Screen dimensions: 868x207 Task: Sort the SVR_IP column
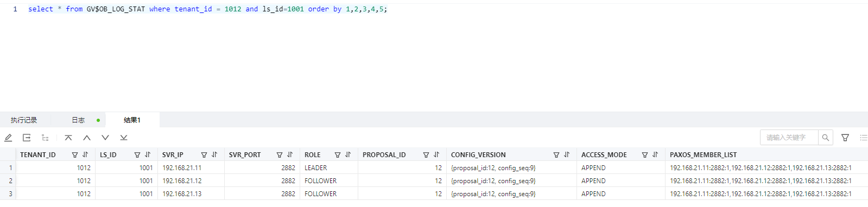pyautogui.click(x=214, y=155)
